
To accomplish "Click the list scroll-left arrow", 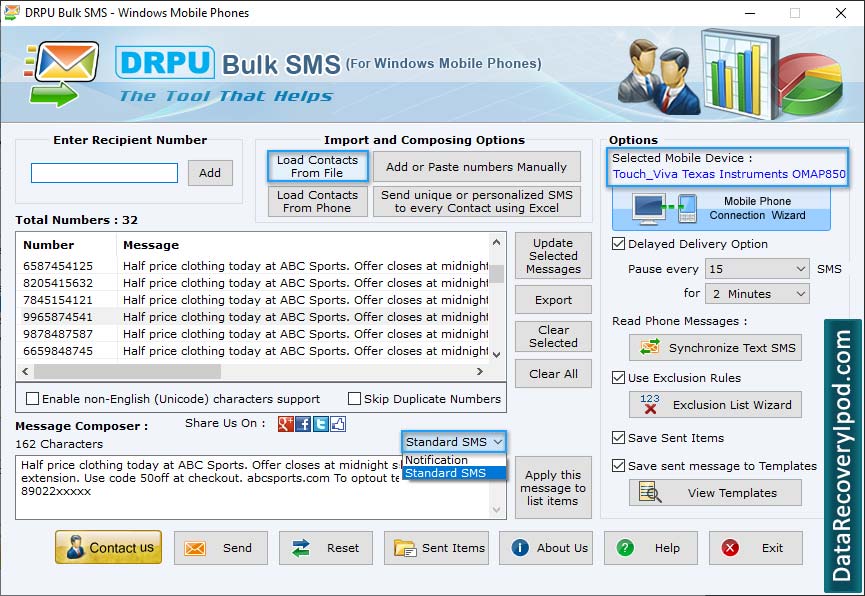I will pos(25,371).
